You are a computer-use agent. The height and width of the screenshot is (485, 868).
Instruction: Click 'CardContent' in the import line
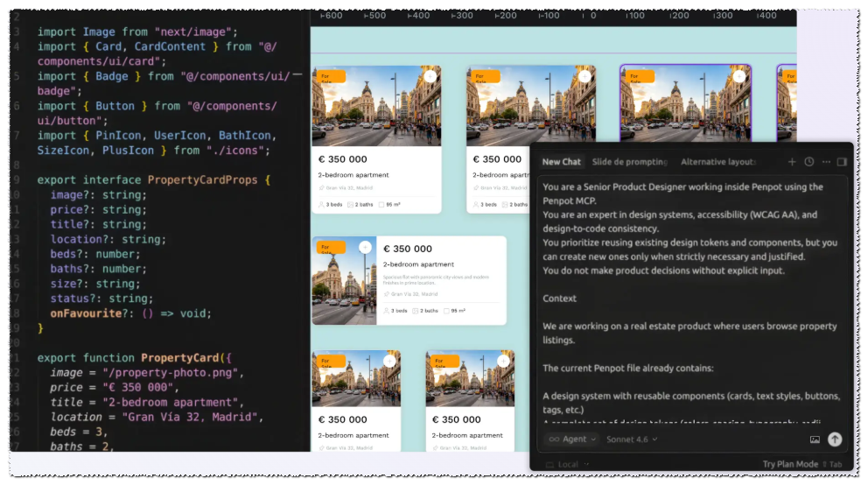(170, 46)
